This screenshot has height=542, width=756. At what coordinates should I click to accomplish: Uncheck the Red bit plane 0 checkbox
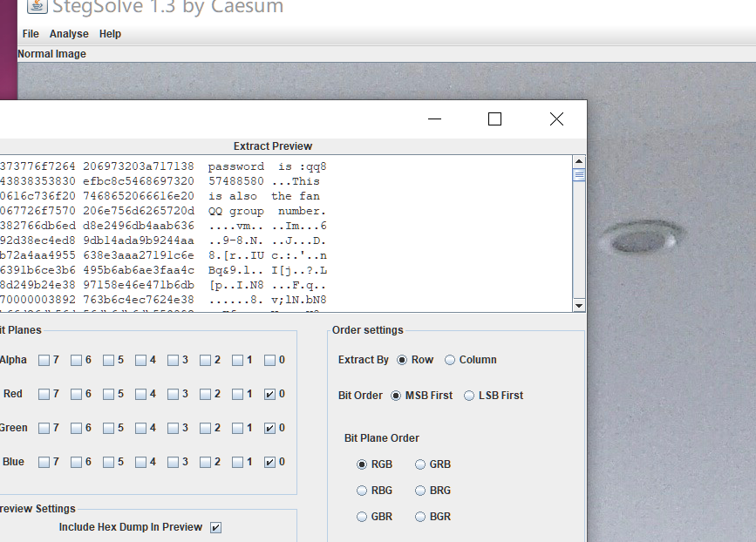tap(269, 394)
